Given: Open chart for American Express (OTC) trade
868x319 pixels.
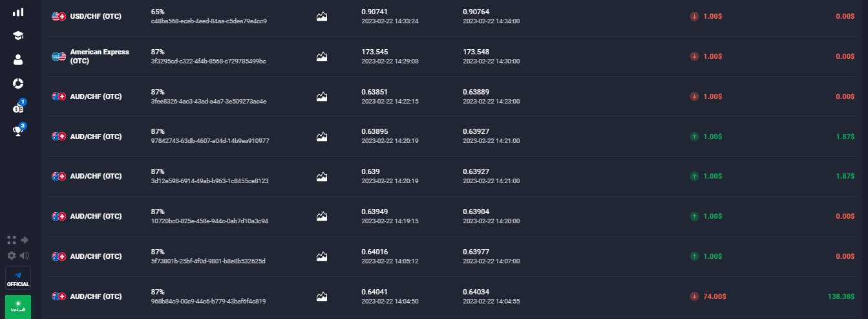Looking at the screenshot, I should pos(322,56).
